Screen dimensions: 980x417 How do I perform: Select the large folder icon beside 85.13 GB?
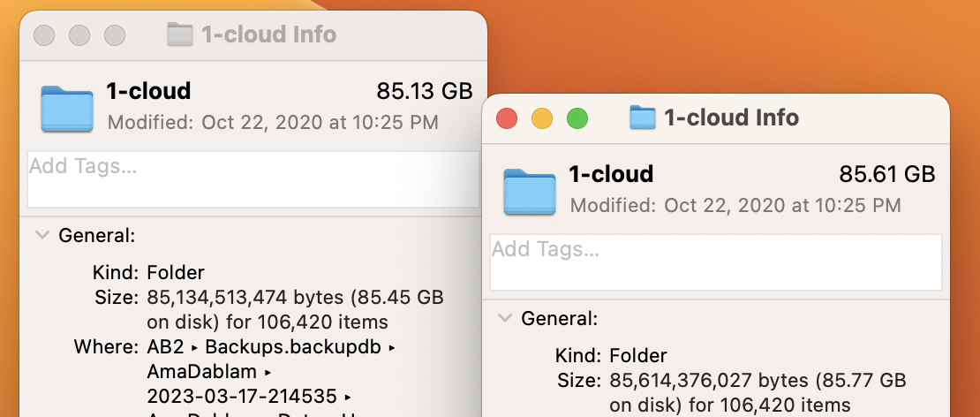pos(67,109)
